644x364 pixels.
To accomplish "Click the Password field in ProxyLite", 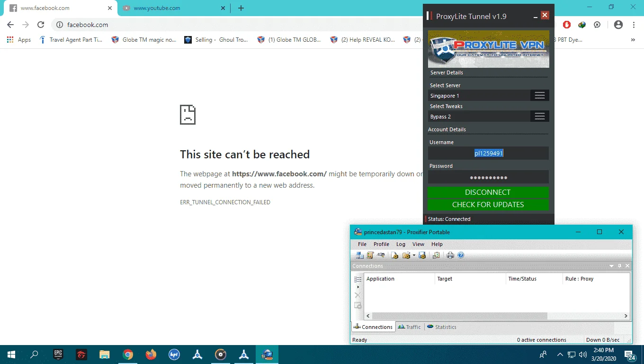I will pyautogui.click(x=488, y=177).
